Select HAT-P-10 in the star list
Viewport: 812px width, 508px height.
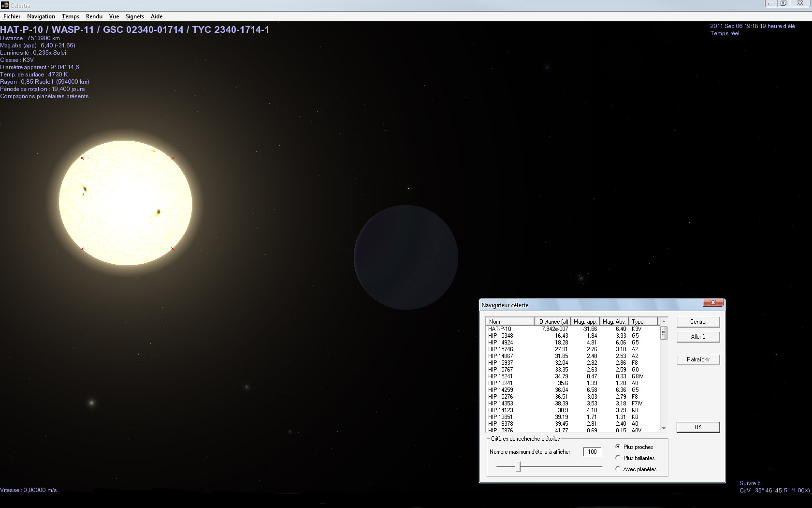tap(573, 329)
